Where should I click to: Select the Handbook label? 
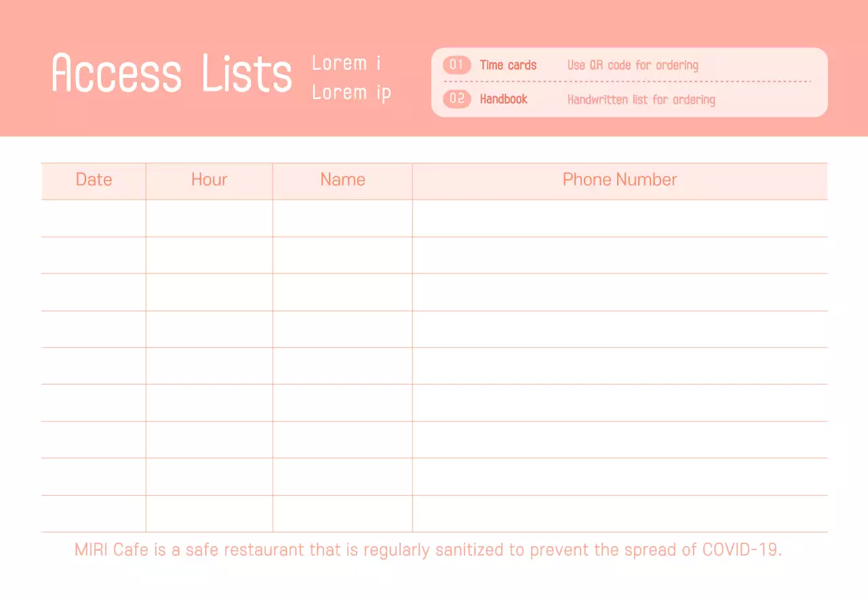point(503,99)
